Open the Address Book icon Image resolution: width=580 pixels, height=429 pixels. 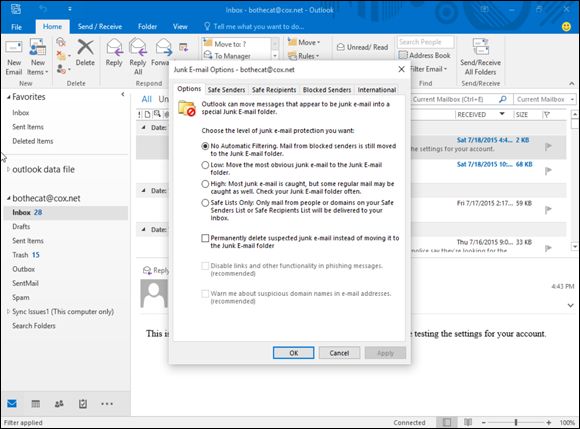[x=403, y=55]
